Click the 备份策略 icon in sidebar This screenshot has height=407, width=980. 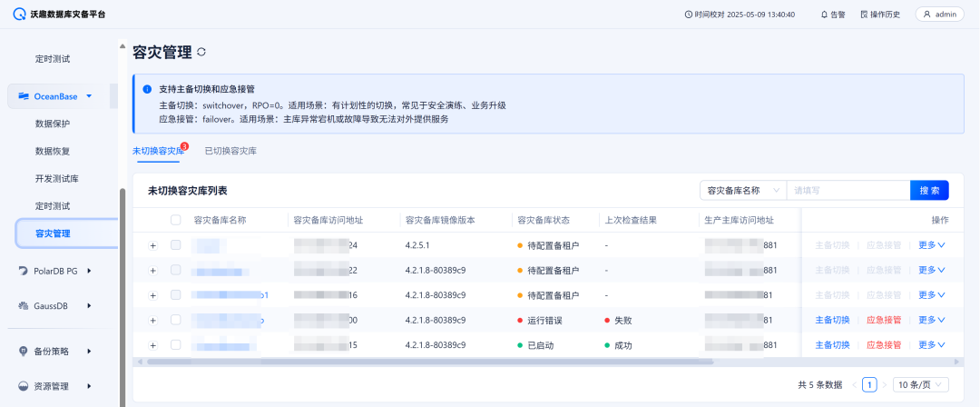click(23, 351)
